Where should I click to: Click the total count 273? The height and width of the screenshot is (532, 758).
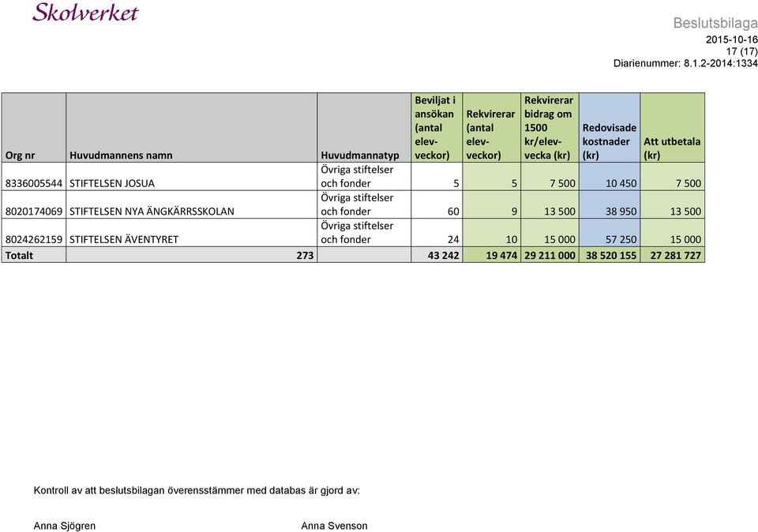[x=305, y=255]
